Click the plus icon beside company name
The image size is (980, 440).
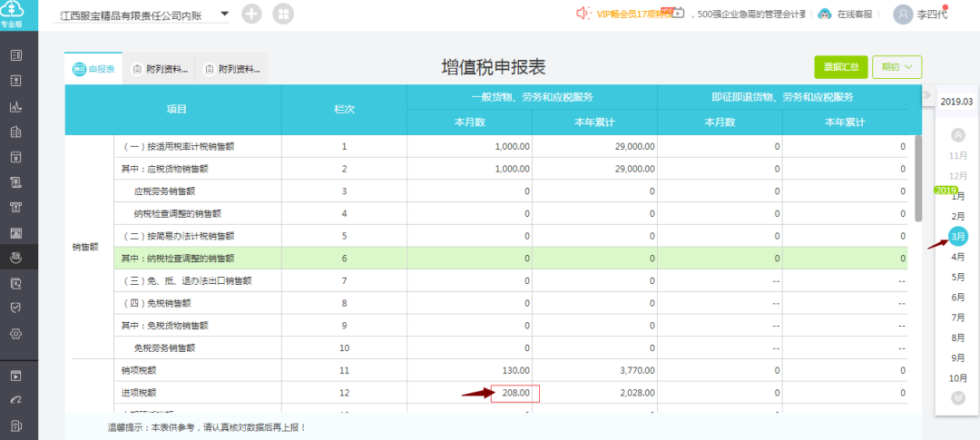[252, 14]
